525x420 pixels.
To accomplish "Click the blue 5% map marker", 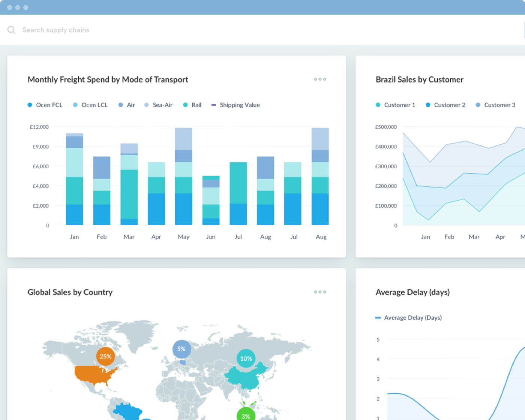I will (x=181, y=349).
